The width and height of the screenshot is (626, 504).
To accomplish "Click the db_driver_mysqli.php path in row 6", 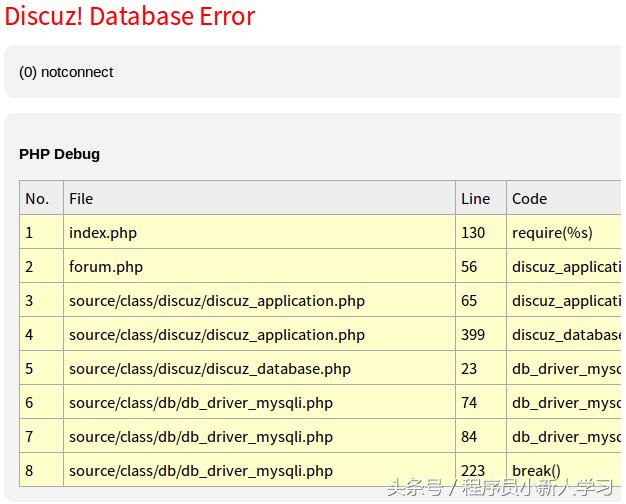I will [201, 402].
